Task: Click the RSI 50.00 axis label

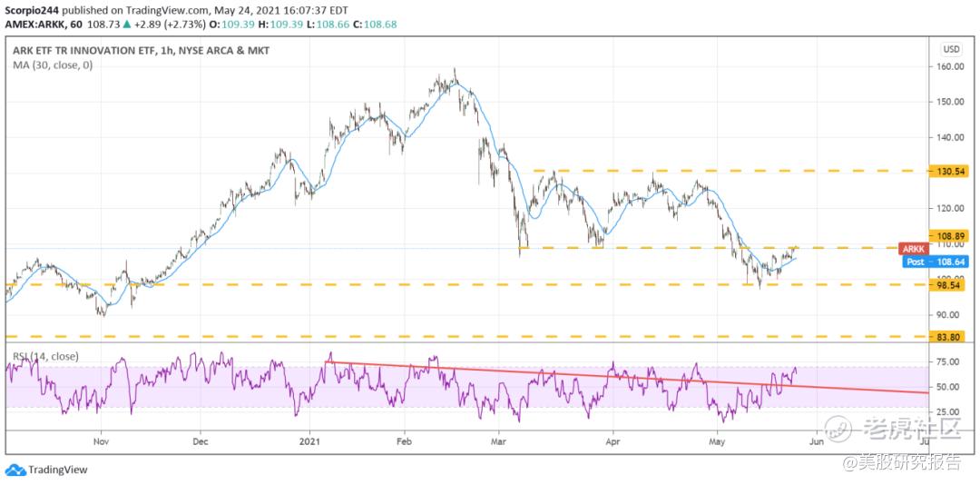Action: click(949, 387)
